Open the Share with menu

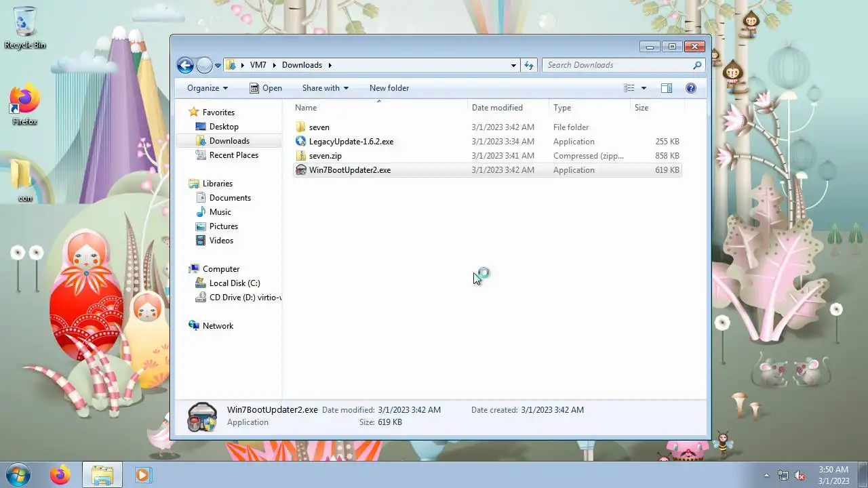(325, 88)
